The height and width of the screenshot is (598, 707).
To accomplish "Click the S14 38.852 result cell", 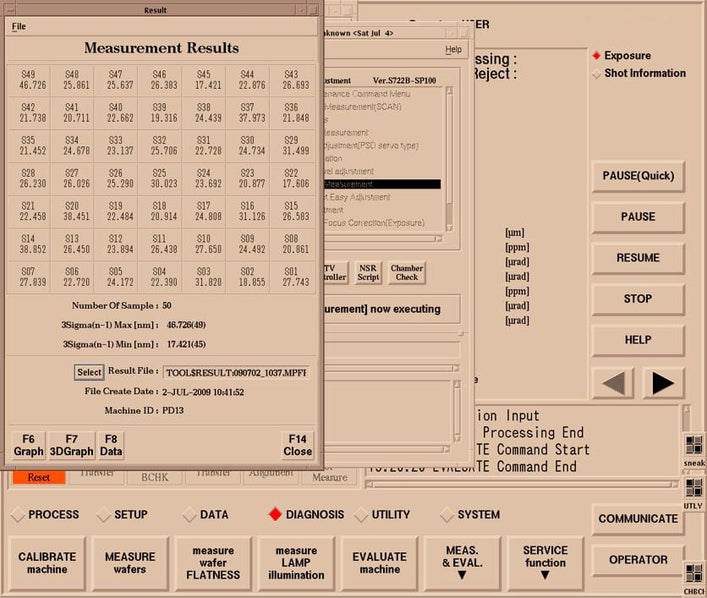I will click(x=28, y=244).
